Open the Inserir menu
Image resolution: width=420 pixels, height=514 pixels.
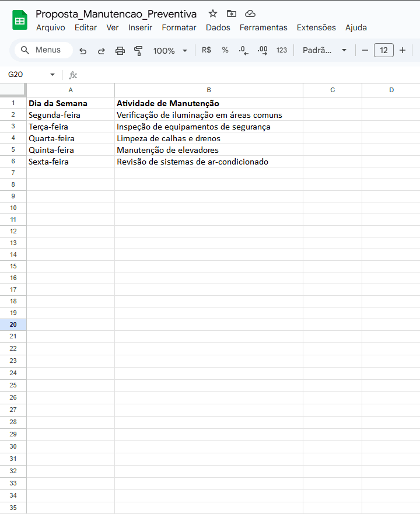[x=140, y=27]
